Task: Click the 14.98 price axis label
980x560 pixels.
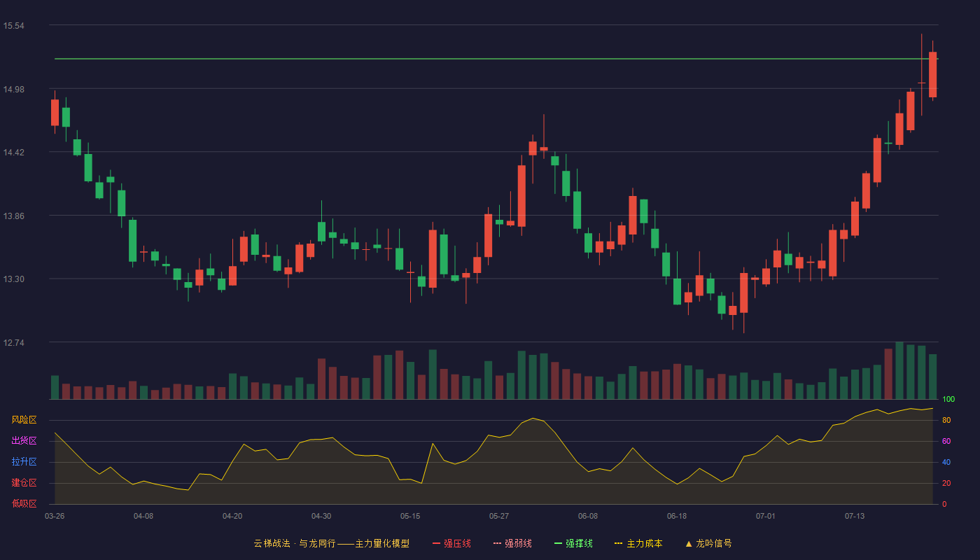Action: point(13,89)
